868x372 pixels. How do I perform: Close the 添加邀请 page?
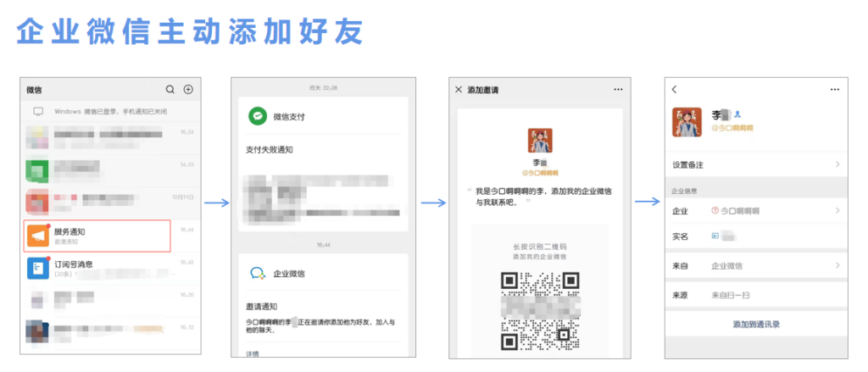(459, 90)
